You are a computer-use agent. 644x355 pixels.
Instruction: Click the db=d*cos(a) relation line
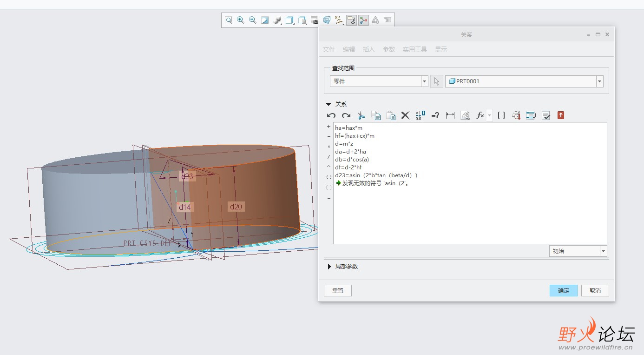pos(352,160)
